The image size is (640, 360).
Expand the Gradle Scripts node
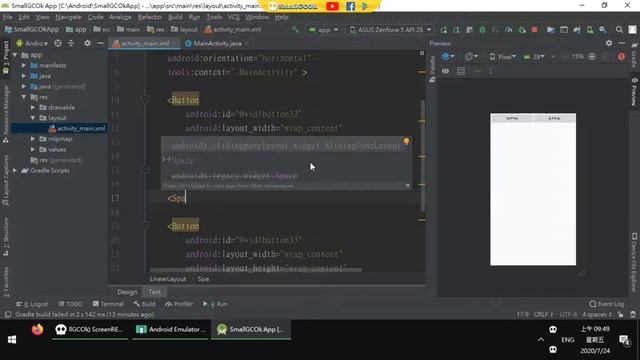click(15, 171)
